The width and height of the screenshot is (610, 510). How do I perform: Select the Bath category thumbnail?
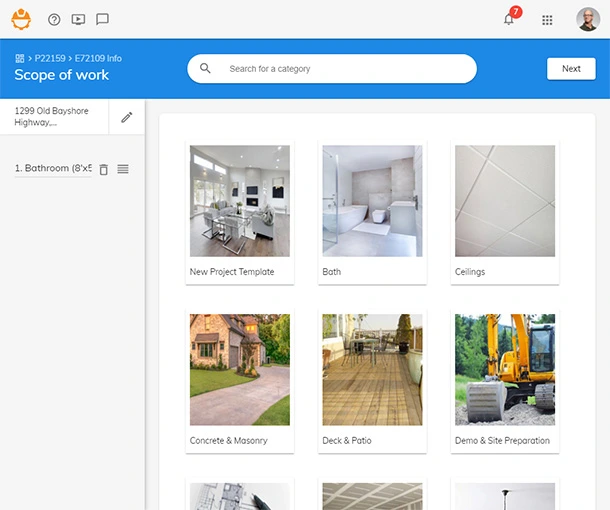tap(372, 212)
